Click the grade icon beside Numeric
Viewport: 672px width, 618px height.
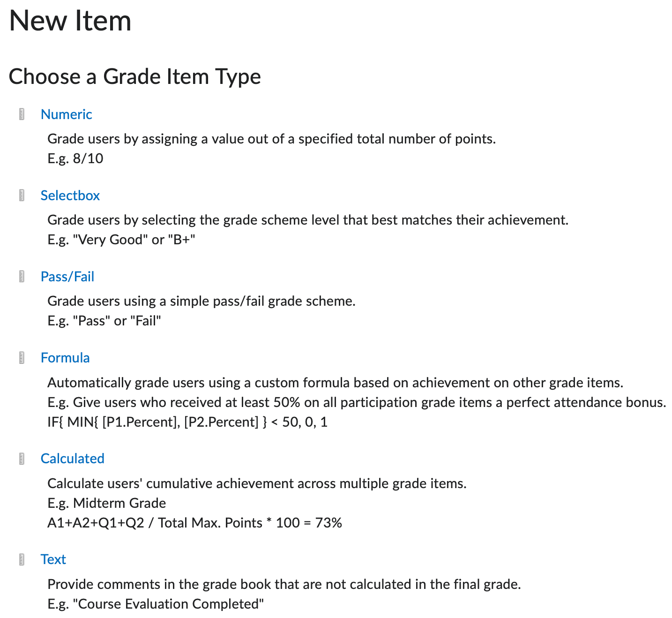(22, 114)
